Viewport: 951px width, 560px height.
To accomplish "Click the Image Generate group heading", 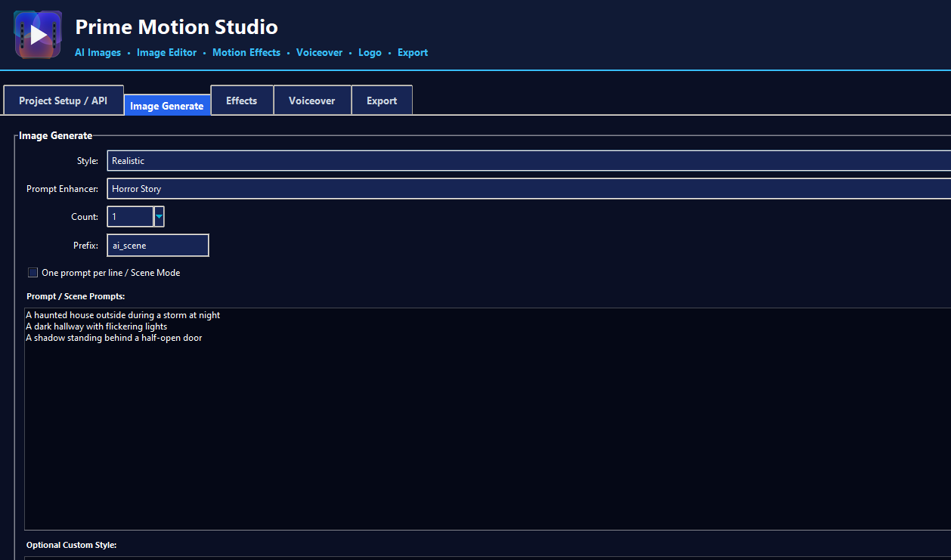I will 56,136.
